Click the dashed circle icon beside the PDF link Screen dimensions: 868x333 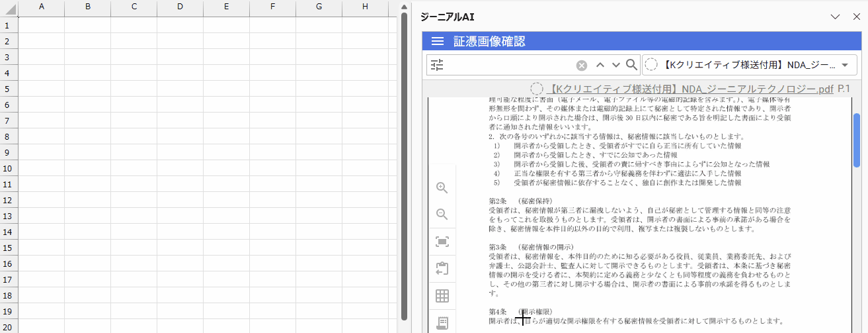click(x=537, y=89)
